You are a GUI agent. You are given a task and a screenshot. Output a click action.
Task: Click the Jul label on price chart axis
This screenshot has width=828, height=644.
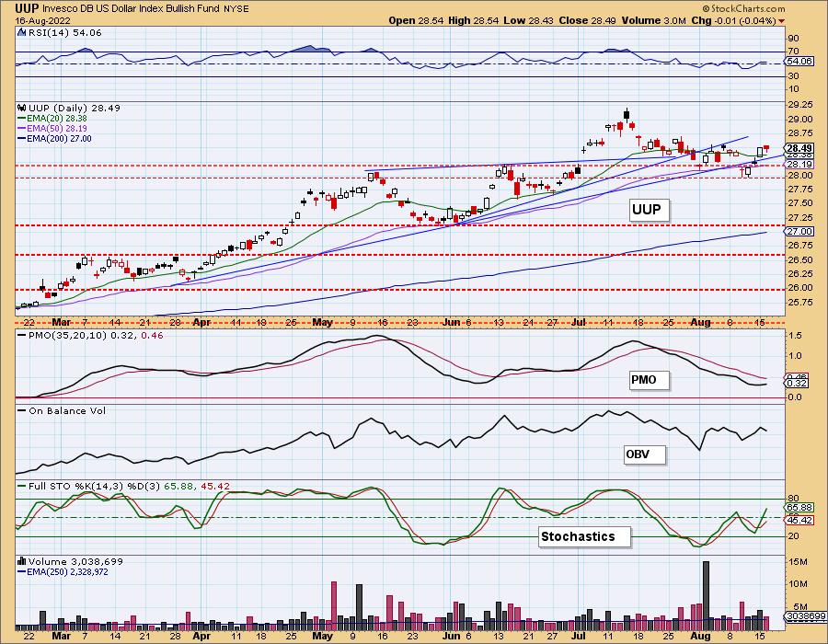pyautogui.click(x=579, y=322)
